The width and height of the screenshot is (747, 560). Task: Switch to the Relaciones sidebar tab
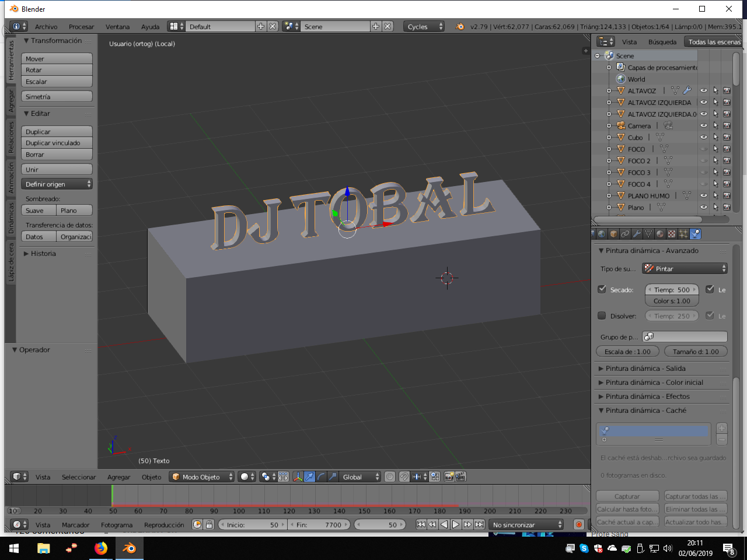pyautogui.click(x=11, y=138)
